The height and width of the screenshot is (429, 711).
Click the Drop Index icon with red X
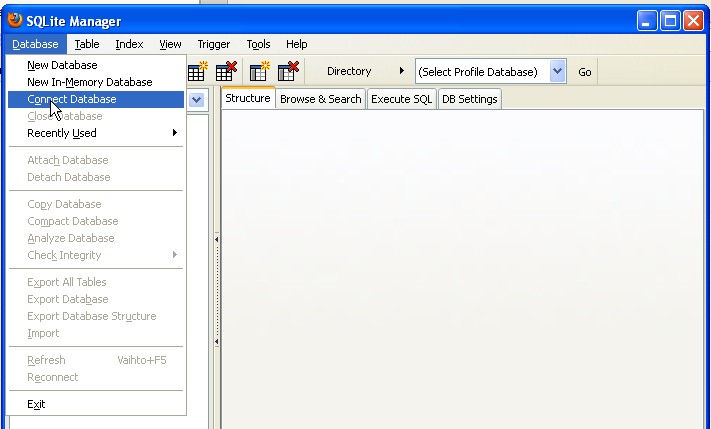288,71
